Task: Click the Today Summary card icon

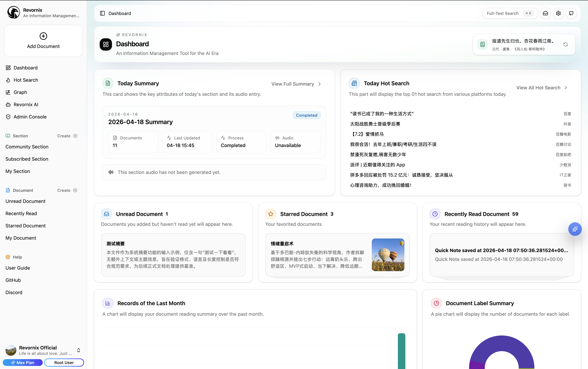Action: tap(108, 83)
